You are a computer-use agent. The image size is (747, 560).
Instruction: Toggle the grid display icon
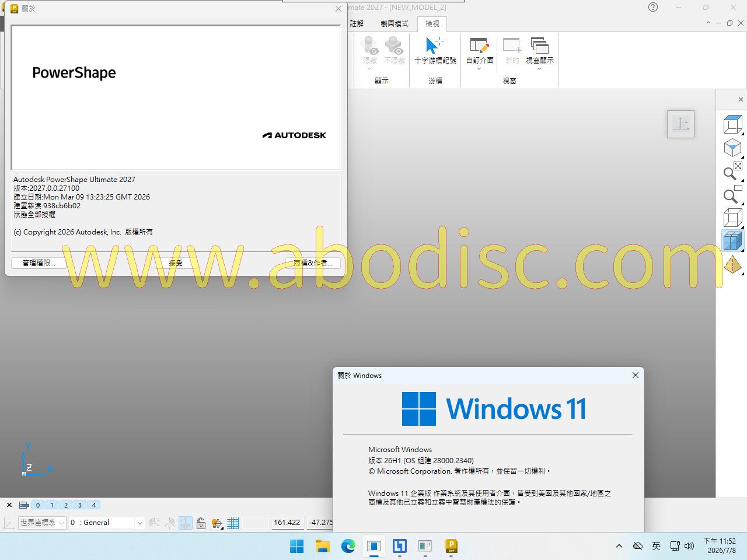click(233, 523)
